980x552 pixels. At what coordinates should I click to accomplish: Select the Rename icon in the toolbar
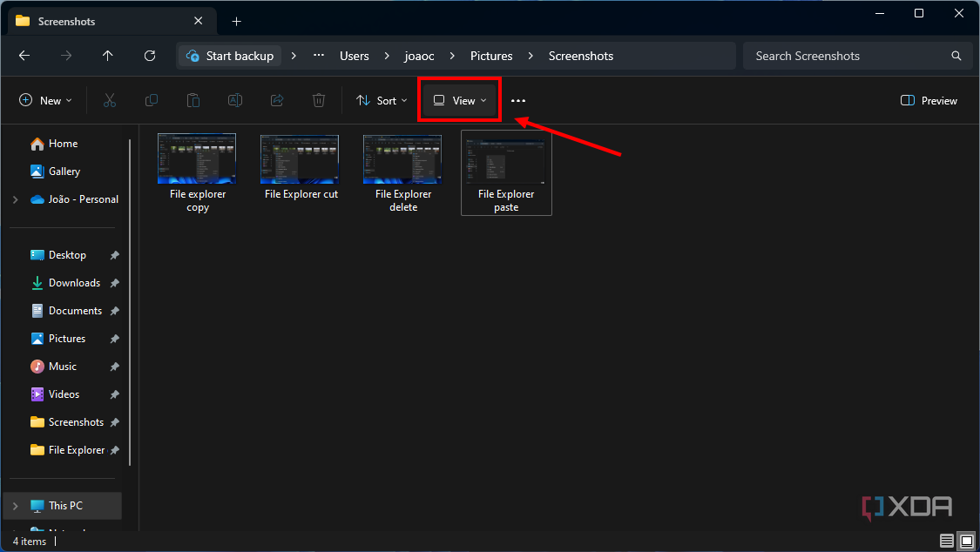pyautogui.click(x=234, y=100)
